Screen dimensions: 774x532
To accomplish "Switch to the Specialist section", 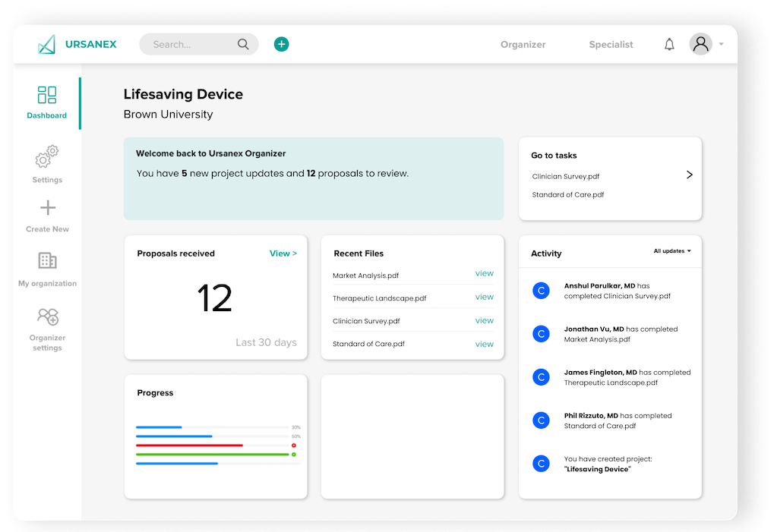I will point(611,44).
